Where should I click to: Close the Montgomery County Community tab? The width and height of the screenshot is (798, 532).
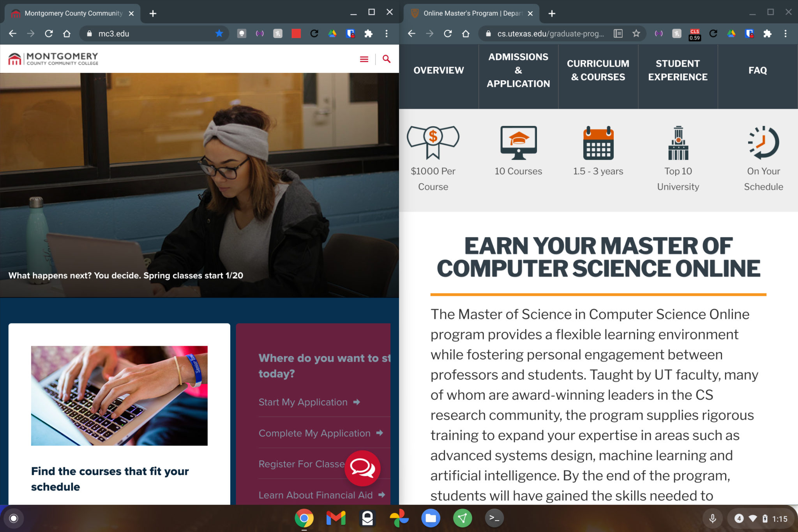click(x=131, y=14)
